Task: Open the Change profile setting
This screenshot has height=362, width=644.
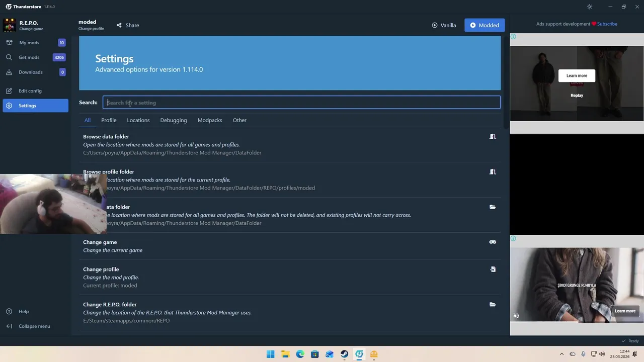Action: coord(290,277)
